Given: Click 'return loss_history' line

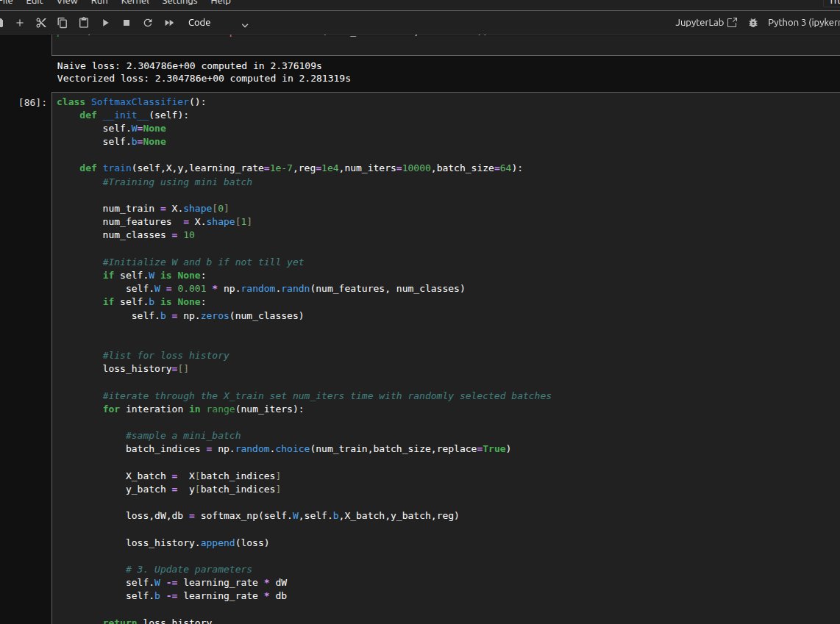Looking at the screenshot, I should tap(157, 621).
